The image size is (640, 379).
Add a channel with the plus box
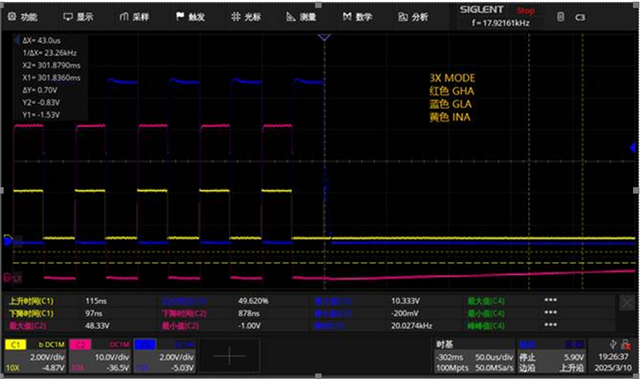229,356
